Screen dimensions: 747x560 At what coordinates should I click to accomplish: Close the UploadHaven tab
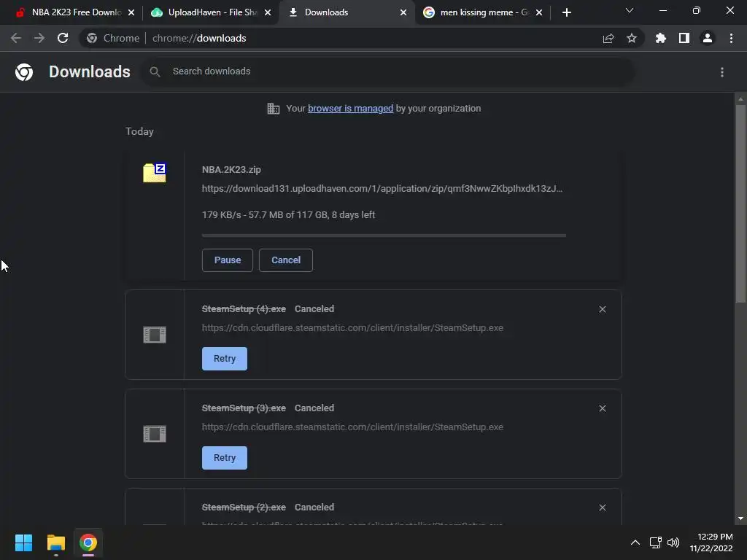[268, 12]
